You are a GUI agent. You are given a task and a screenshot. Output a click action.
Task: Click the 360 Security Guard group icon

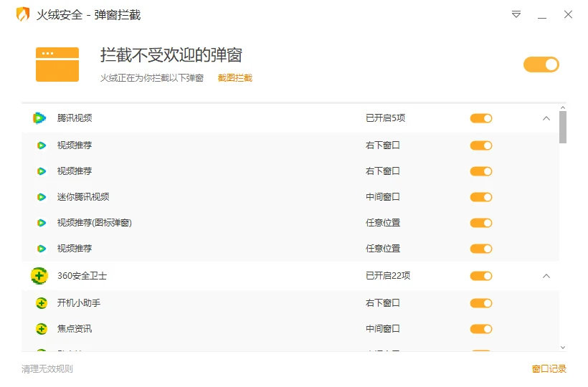39,276
